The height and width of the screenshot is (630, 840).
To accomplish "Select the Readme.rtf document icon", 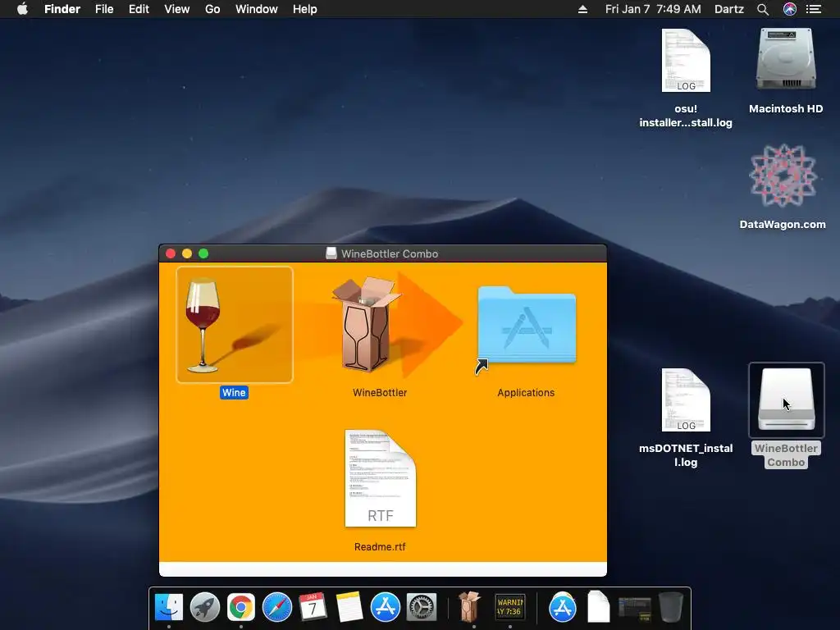I will 381,478.
